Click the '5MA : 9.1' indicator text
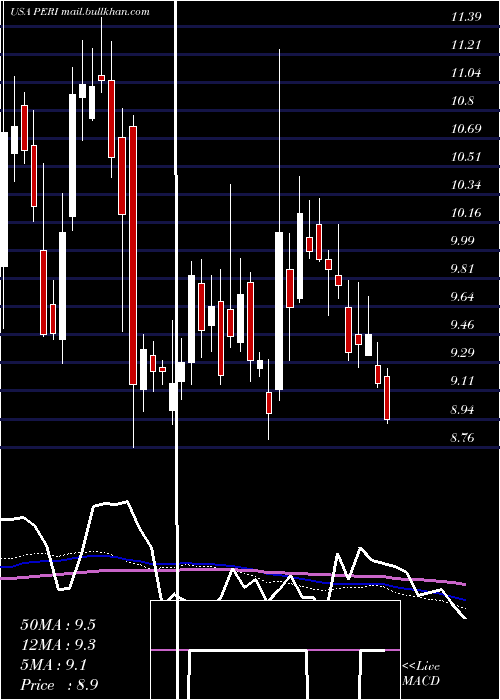The width and height of the screenshot is (500, 700). [x=54, y=665]
